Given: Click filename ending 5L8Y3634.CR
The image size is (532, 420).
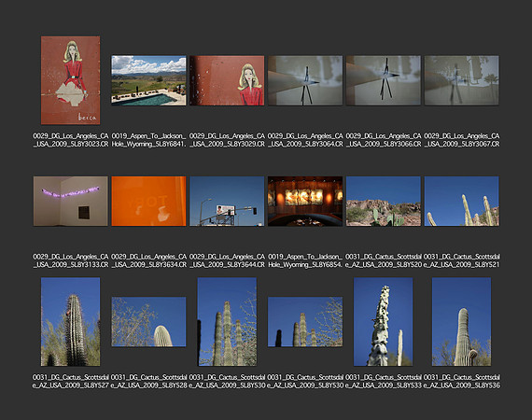Looking at the screenshot, I should [x=148, y=260].
